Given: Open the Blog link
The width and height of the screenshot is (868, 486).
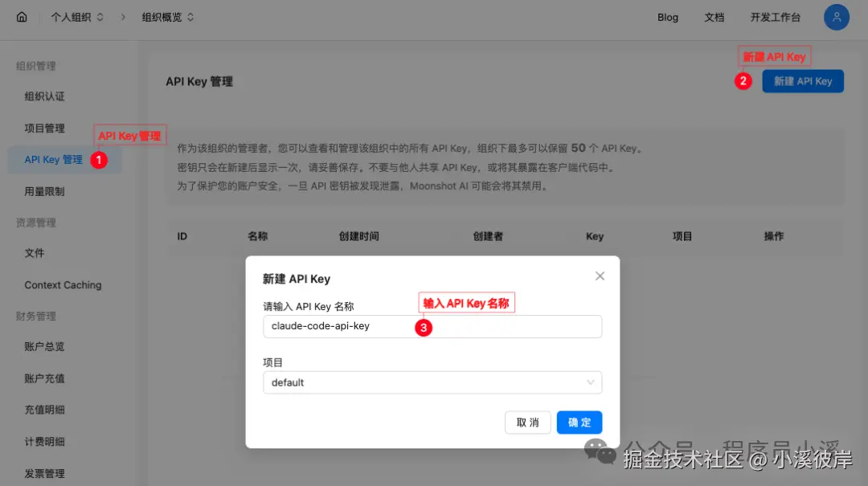Looking at the screenshot, I should pos(668,17).
